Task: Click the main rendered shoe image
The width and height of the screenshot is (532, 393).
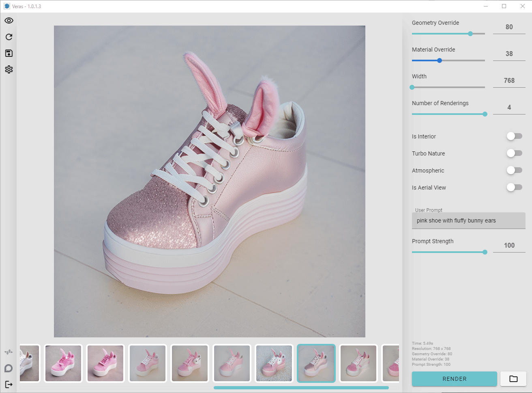Action: coord(210,181)
